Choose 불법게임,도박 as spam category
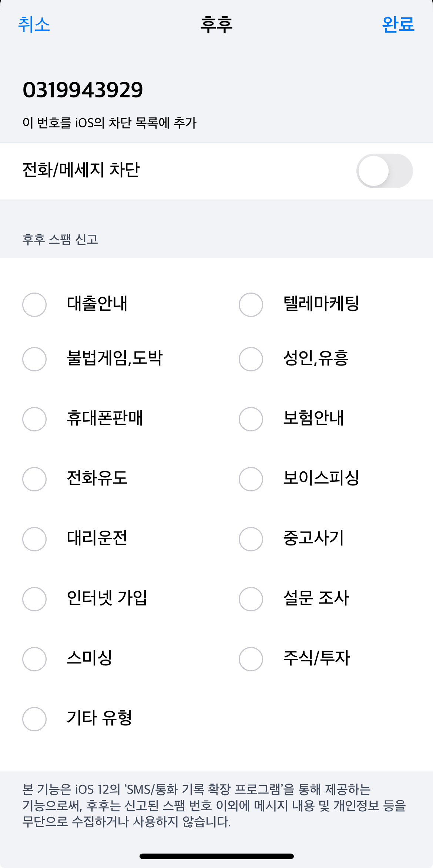Screen dimensions: 433x868 [x=34, y=359]
